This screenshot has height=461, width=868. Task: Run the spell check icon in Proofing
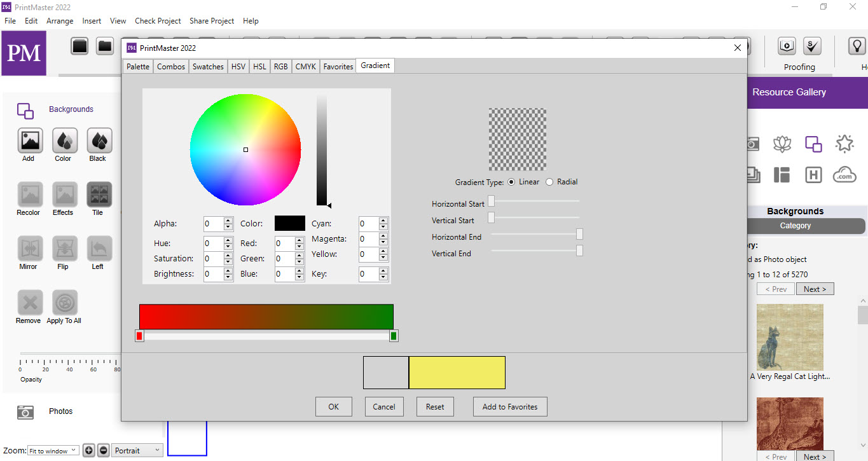click(812, 46)
